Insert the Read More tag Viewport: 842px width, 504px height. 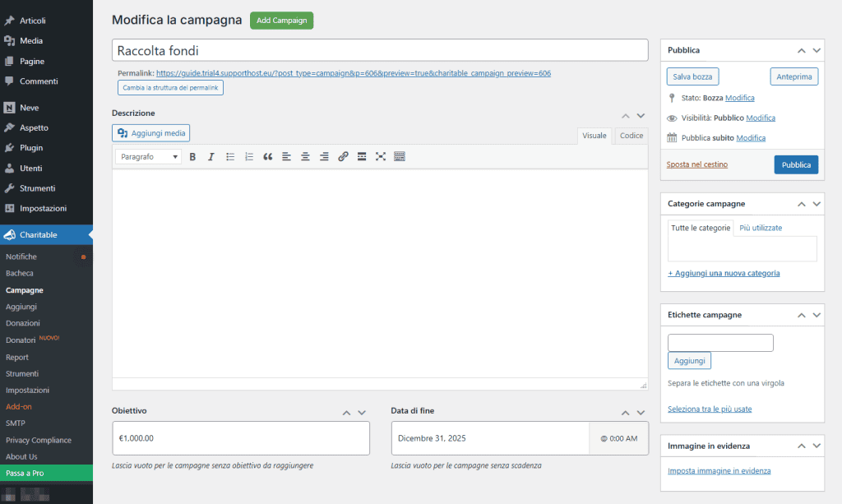361,156
